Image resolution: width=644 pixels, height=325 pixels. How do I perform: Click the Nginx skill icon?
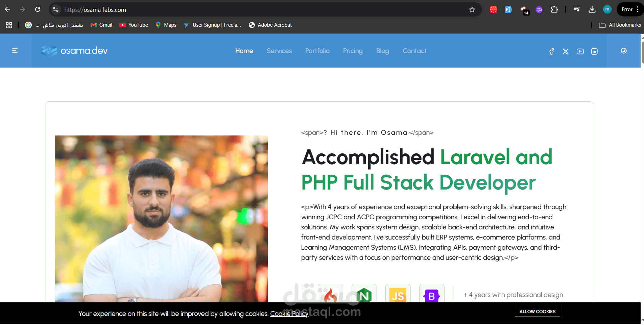tap(364, 293)
